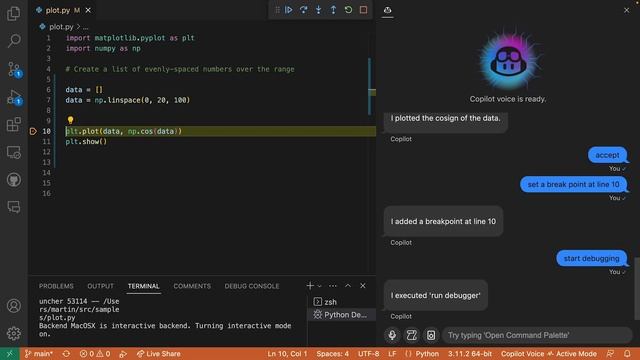
Task: Switch to the COMMENTS panel tab
Action: 192,286
